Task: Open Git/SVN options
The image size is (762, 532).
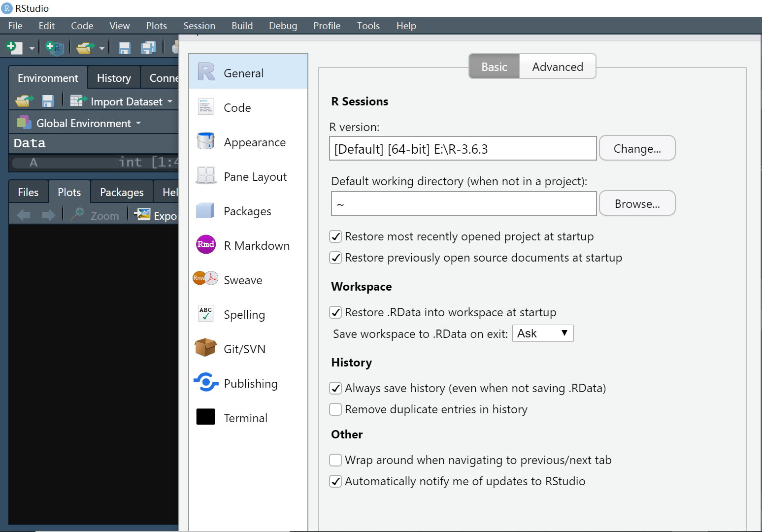Action: (x=248, y=349)
